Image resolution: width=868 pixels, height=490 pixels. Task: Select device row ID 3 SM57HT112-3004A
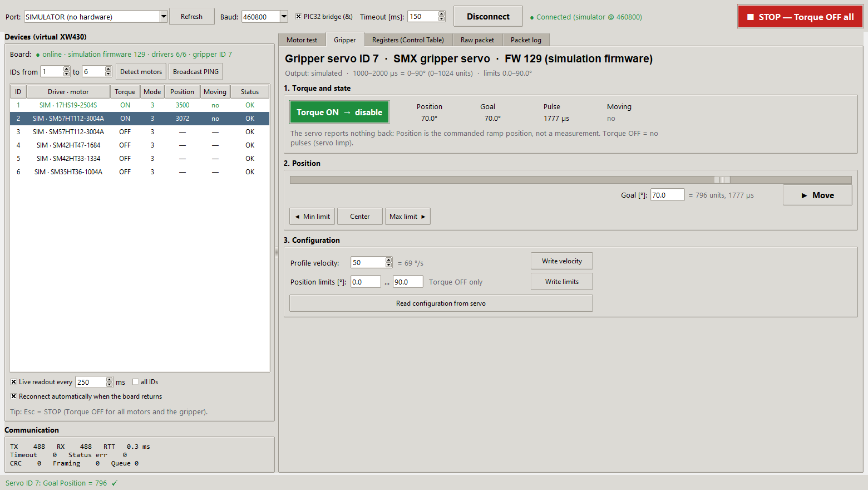click(139, 132)
